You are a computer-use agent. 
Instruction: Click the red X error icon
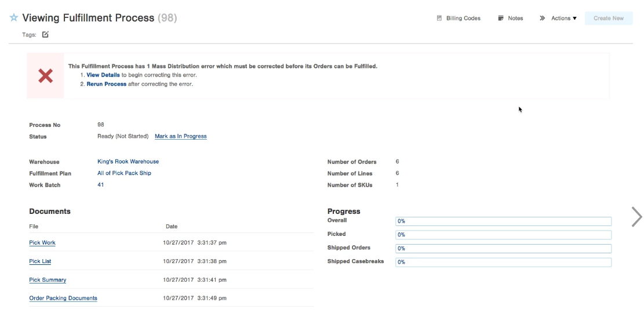pos(45,76)
